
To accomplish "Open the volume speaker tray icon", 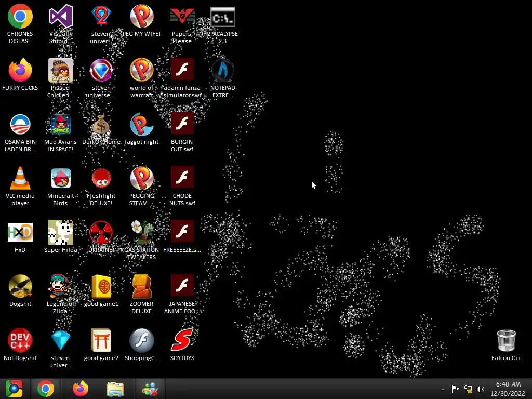I will 481,389.
